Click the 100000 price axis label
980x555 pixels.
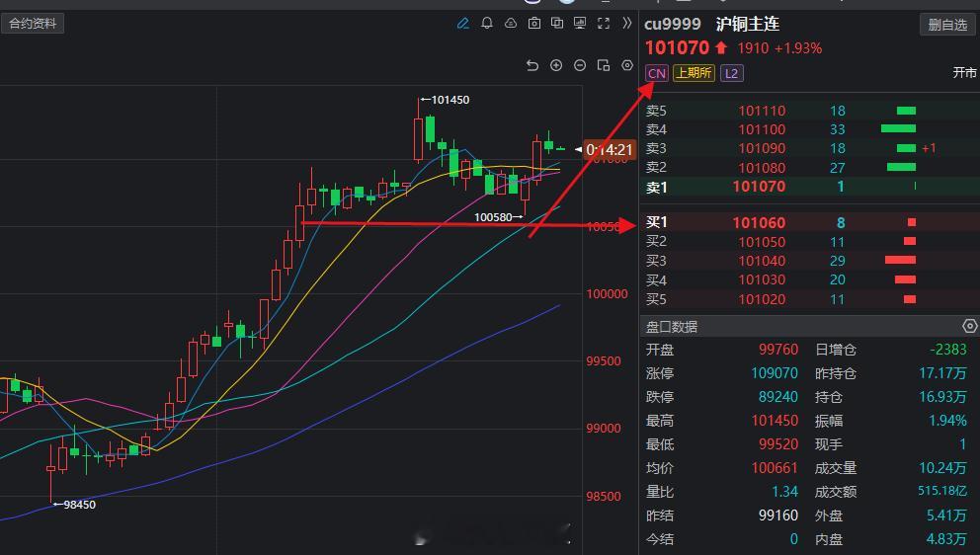(x=607, y=293)
